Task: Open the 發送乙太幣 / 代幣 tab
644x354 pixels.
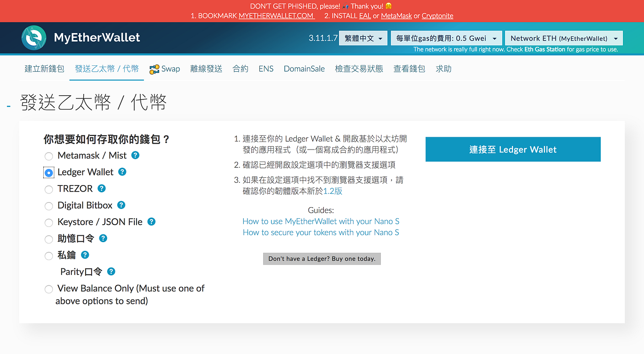Action: tap(107, 69)
